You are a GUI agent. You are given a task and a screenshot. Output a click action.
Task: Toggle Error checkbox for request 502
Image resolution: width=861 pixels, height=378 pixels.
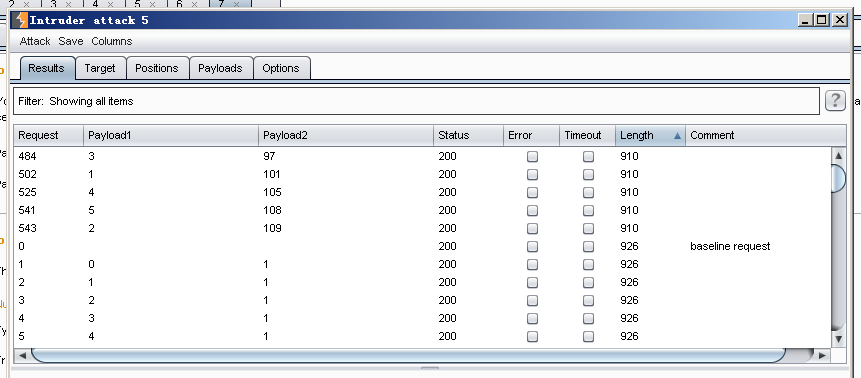click(x=532, y=175)
